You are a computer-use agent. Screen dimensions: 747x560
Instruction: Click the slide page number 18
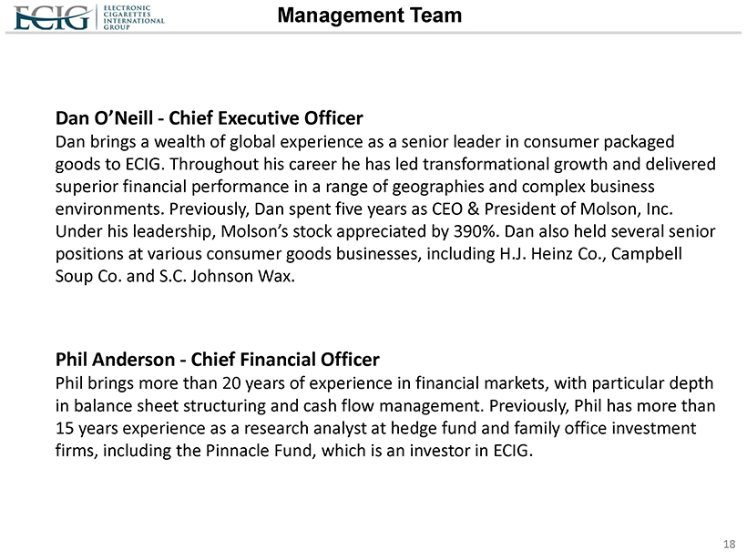pos(729,544)
